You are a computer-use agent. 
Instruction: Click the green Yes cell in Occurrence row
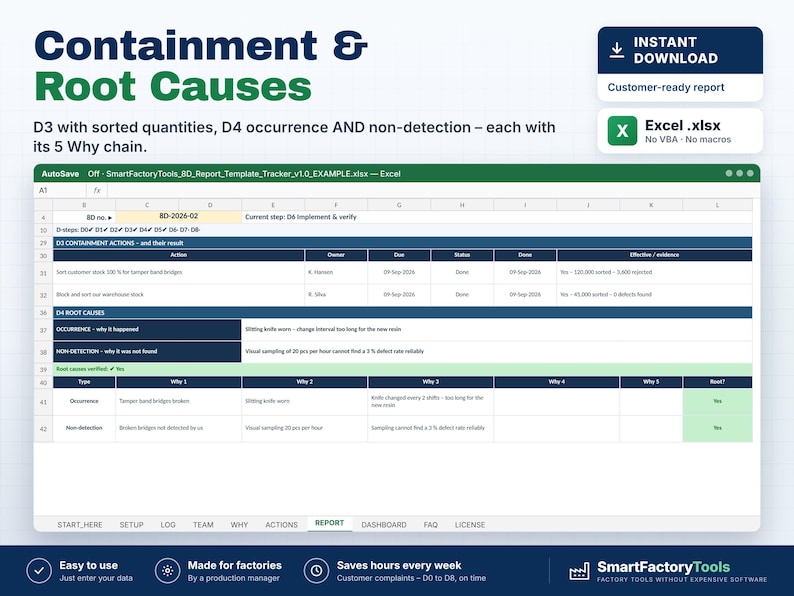tap(718, 401)
